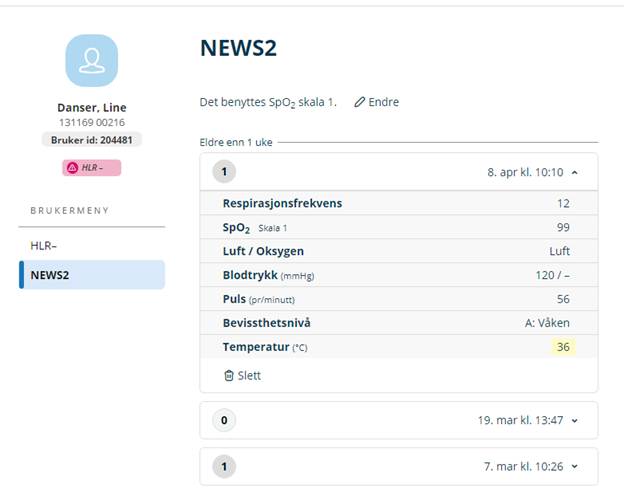This screenshot has width=624, height=492.
Task: Click the score 0 badge for 19. mar
Action: (225, 420)
